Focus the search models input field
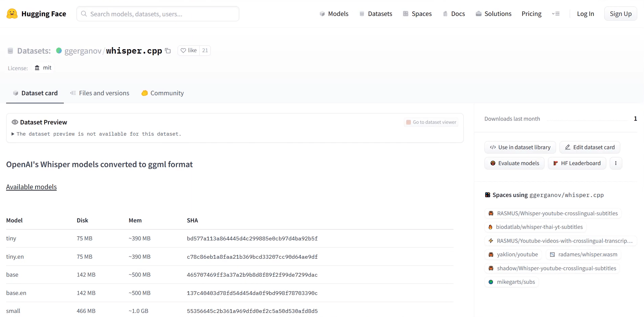This screenshot has width=644, height=317. (158, 14)
